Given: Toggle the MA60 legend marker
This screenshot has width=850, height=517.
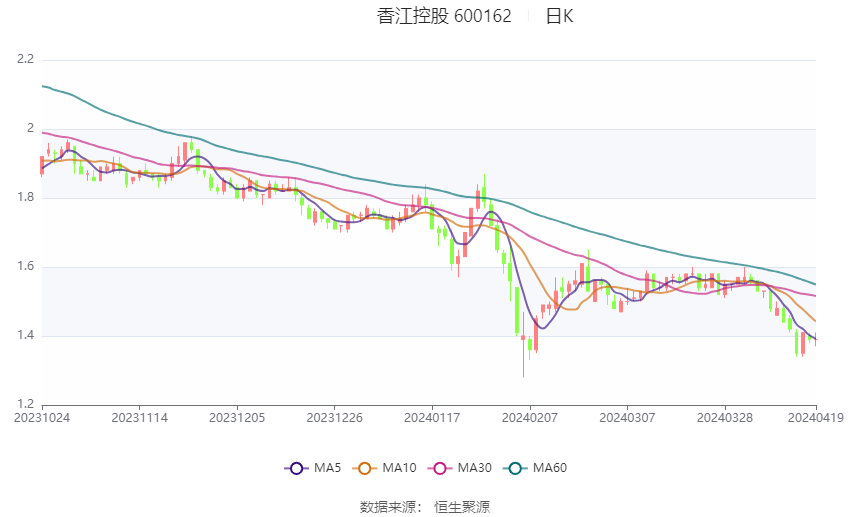Looking at the screenshot, I should coord(514,467).
